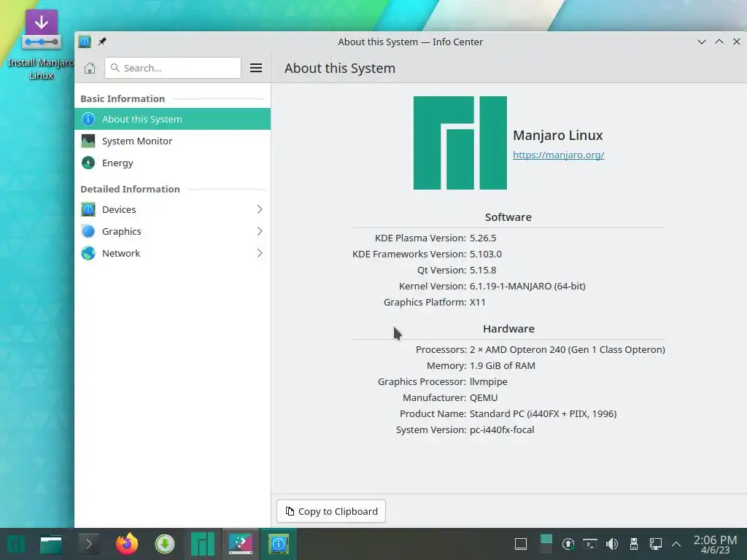747x560 pixels.
Task: Click the Energy lightning icon
Action: pos(88,163)
